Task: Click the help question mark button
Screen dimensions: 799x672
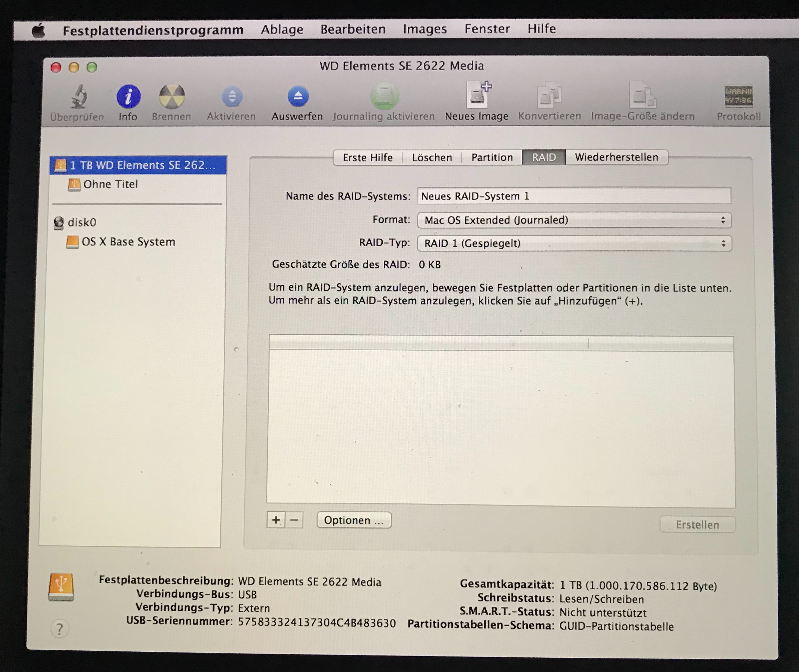Action: click(59, 629)
